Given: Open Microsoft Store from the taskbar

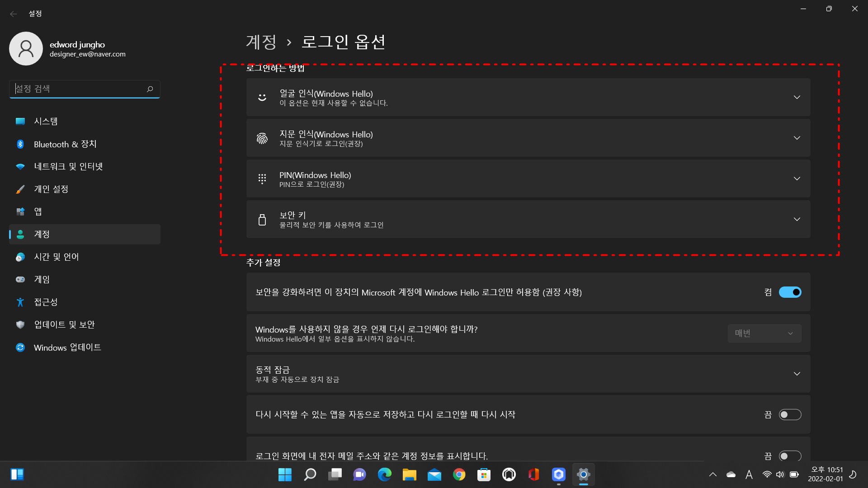Looking at the screenshot, I should coord(484,474).
